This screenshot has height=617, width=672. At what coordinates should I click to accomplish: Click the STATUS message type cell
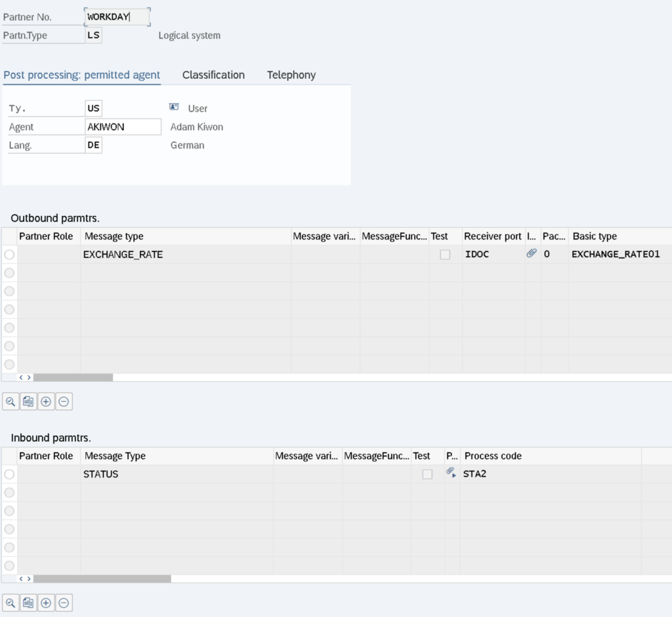(x=177, y=474)
